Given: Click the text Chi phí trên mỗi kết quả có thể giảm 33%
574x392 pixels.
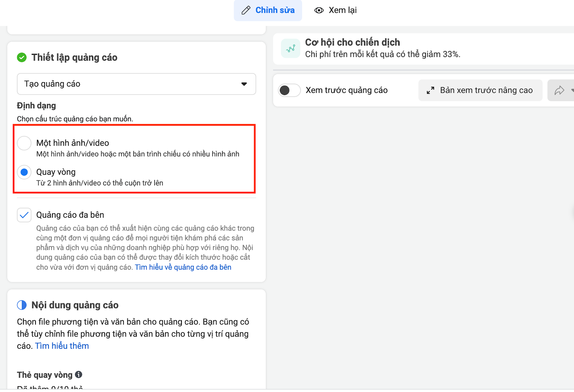Looking at the screenshot, I should click(x=382, y=54).
